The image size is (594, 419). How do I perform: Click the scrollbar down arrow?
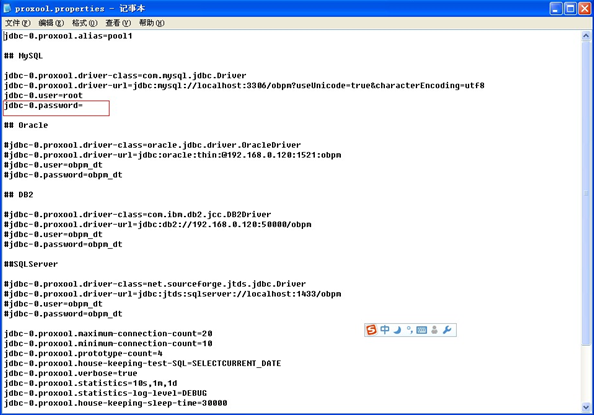(586, 408)
